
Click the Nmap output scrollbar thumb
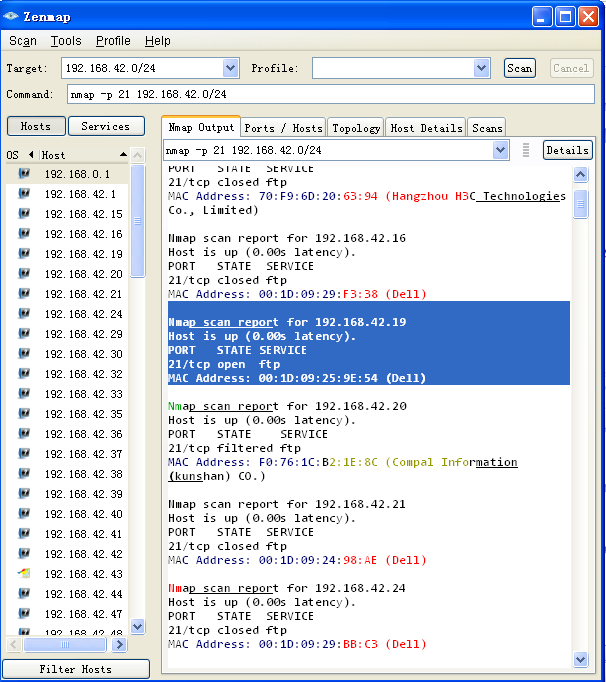pyautogui.click(x=580, y=204)
